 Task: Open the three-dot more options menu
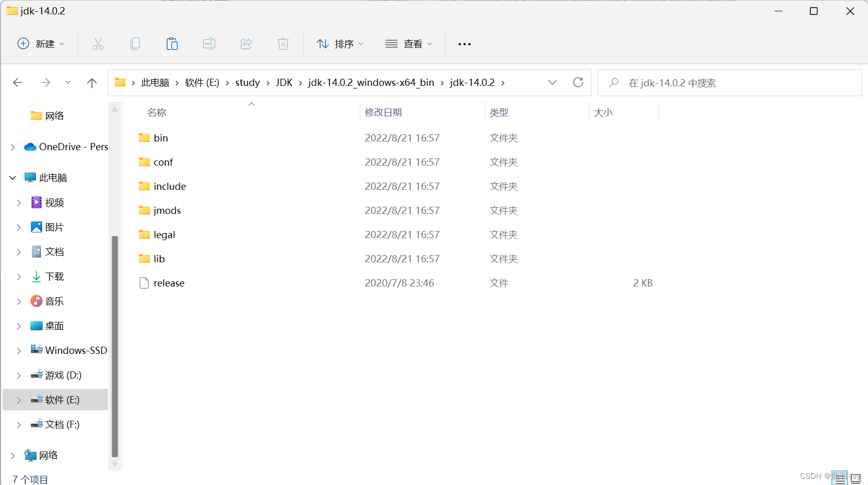[465, 44]
